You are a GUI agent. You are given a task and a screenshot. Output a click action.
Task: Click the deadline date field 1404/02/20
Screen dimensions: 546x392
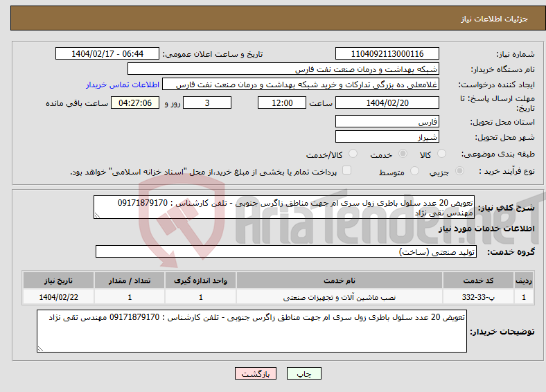[387, 103]
